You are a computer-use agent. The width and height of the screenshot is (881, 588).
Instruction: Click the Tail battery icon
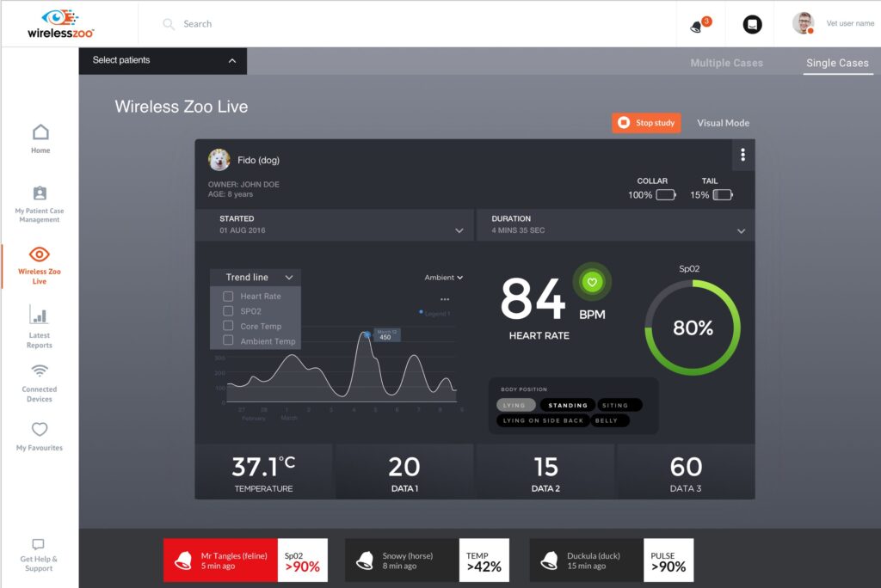point(723,195)
